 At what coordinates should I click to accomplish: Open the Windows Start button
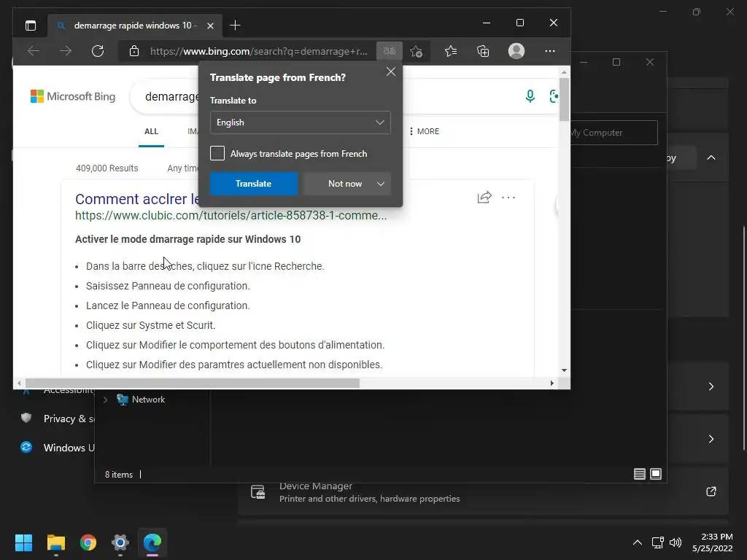point(23,542)
